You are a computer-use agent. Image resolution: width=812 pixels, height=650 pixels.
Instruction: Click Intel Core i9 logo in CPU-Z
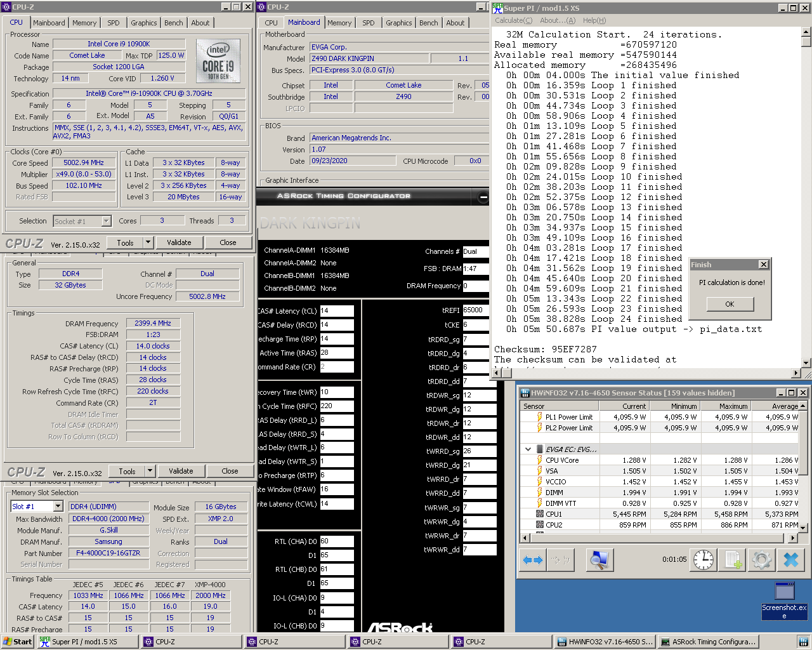point(218,60)
